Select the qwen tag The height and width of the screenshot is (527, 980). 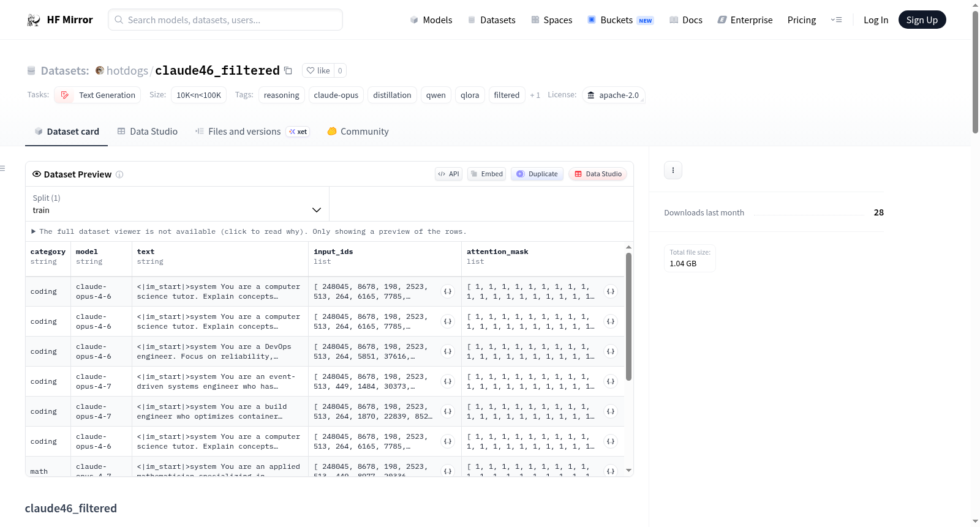click(x=436, y=95)
